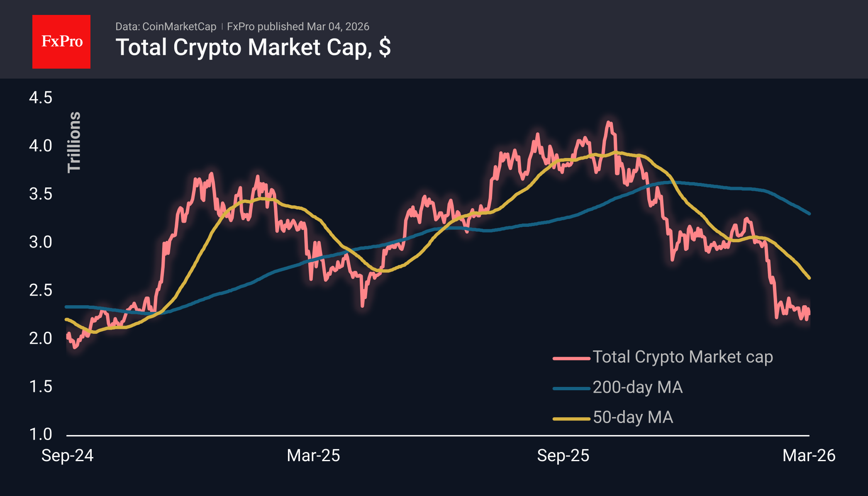This screenshot has height=496, width=868.
Task: Click the red FxPro logo
Action: (61, 41)
